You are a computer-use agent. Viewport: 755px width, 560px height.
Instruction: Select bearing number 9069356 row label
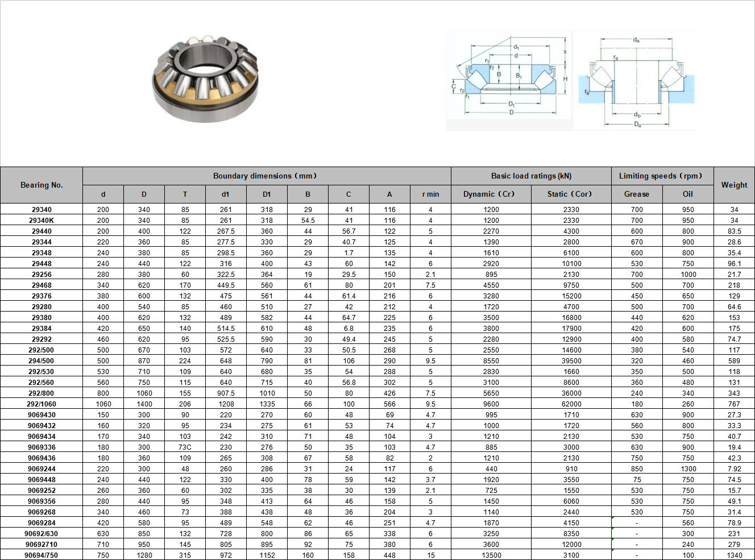pos(42,501)
